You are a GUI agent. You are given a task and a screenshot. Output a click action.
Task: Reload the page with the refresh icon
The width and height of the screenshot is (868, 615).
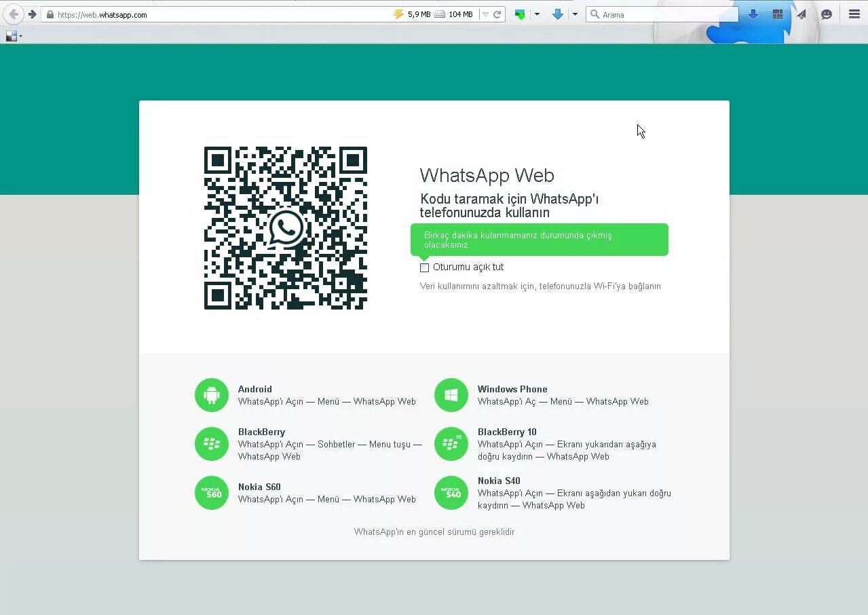pos(497,14)
